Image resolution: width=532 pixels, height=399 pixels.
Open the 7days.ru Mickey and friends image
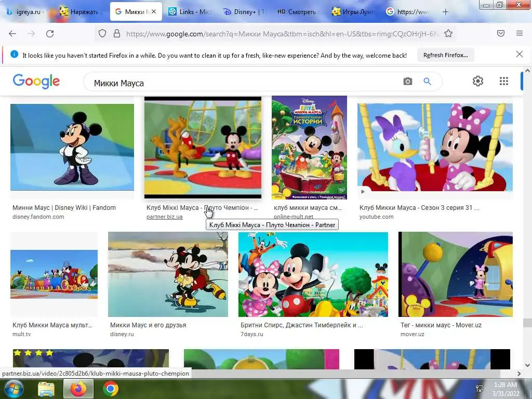point(313,274)
